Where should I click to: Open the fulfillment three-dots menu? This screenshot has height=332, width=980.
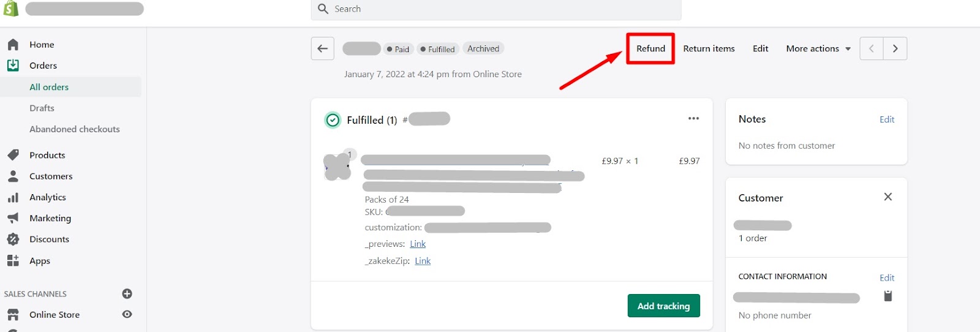[693, 119]
